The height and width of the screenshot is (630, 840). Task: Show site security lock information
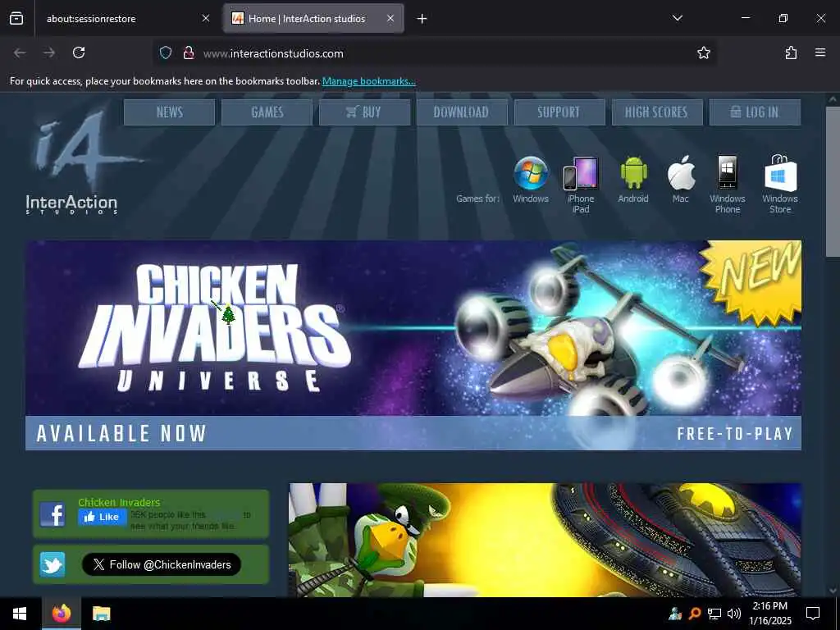point(188,52)
